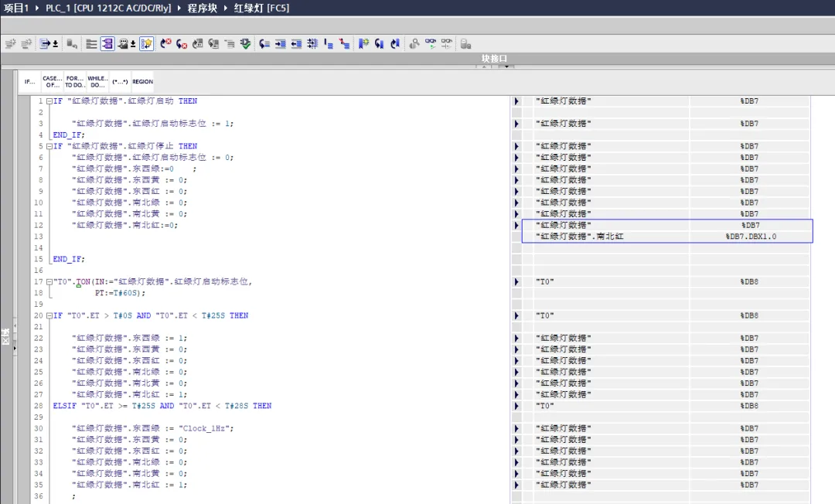Click the %DB7.DBX1.0 address cell
The width and height of the screenshot is (835, 504).
point(750,237)
